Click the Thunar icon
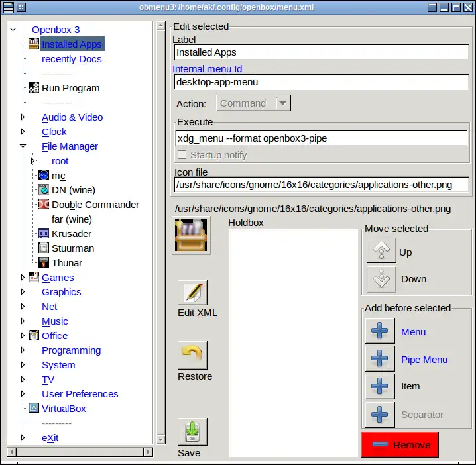The height and width of the screenshot is (465, 476). coord(44,262)
